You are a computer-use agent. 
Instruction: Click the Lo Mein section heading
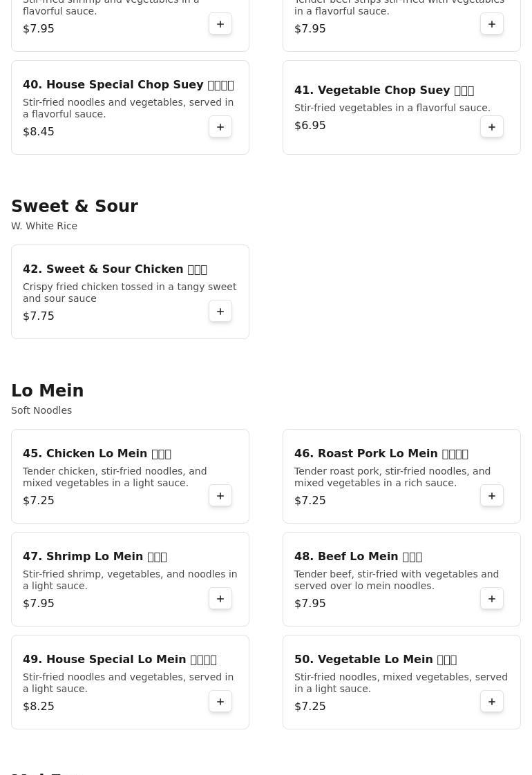coord(48,390)
